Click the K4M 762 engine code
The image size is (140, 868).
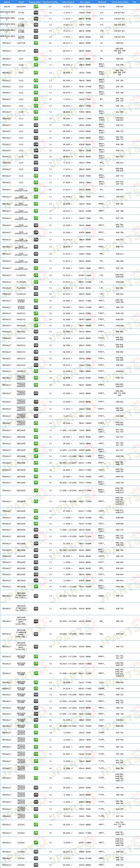pos(120,477)
